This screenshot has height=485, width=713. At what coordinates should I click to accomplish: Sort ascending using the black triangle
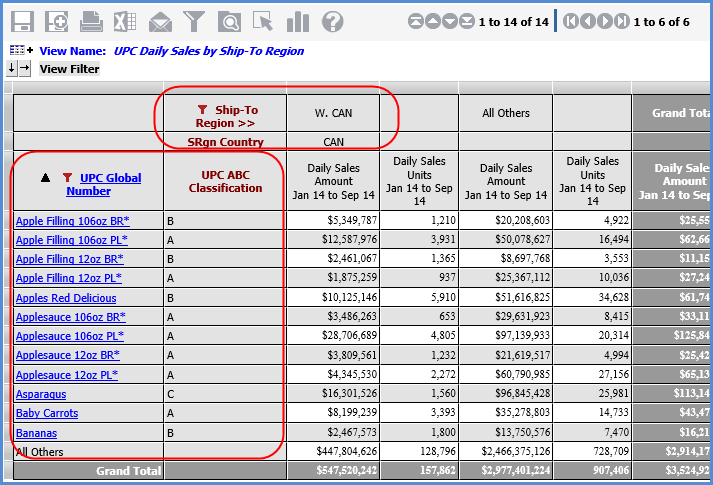[45, 177]
